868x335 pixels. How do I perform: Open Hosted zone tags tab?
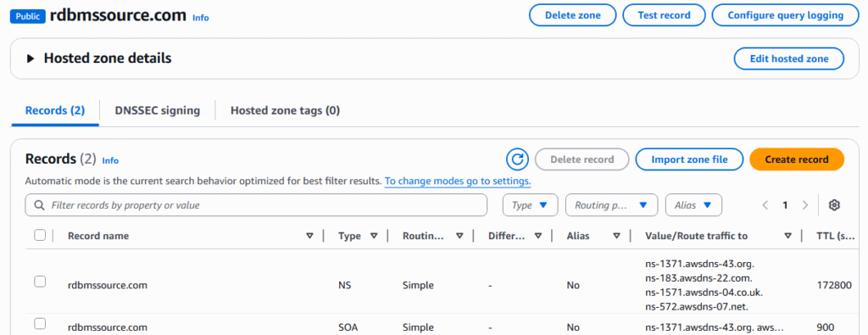pos(285,110)
